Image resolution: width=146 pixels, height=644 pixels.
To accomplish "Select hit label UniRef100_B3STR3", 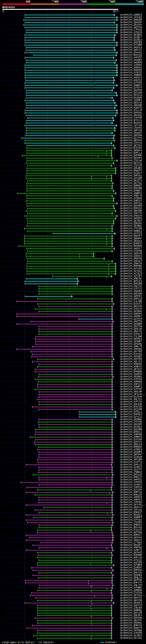I will pos(131,148).
